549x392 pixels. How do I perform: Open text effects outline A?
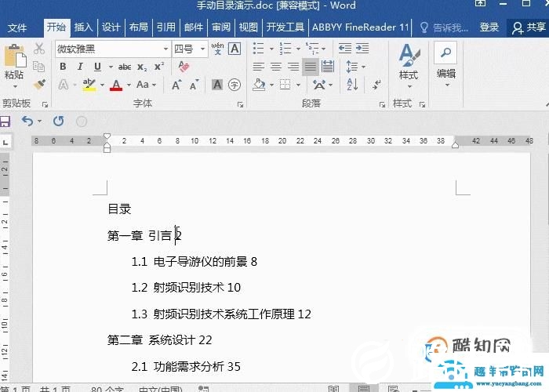coord(64,85)
